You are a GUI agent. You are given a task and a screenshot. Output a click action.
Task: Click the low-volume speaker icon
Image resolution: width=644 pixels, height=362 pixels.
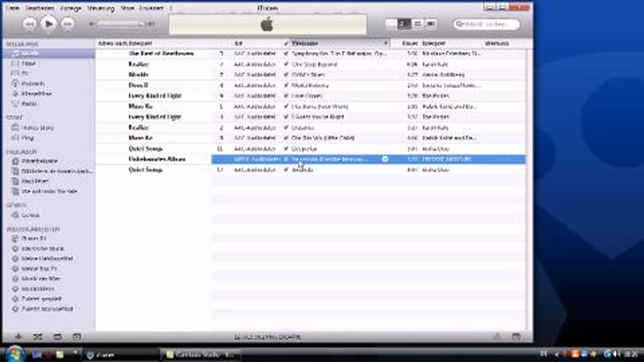point(92,24)
